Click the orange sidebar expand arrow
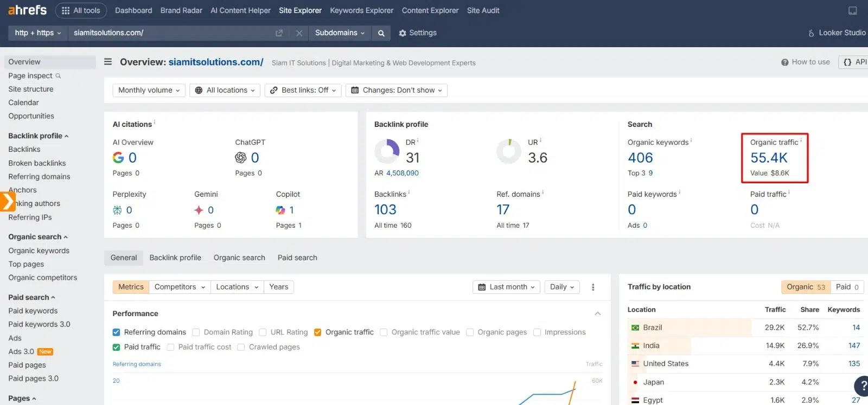 (7, 201)
